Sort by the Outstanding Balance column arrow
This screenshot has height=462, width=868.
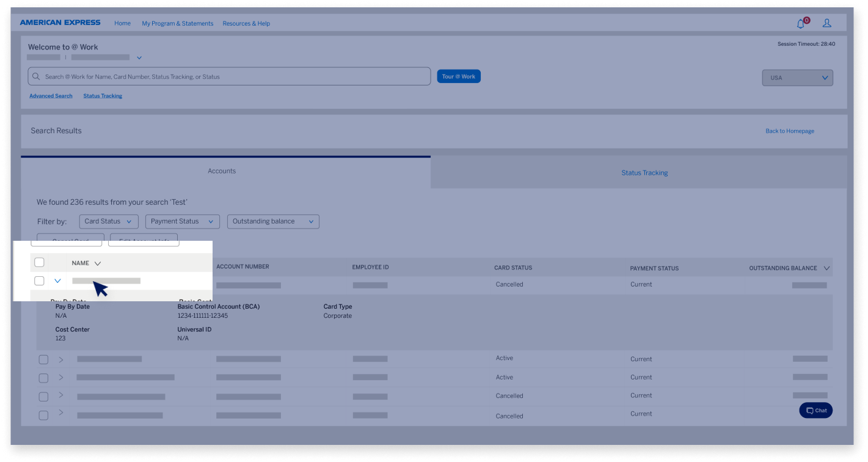[827, 268]
